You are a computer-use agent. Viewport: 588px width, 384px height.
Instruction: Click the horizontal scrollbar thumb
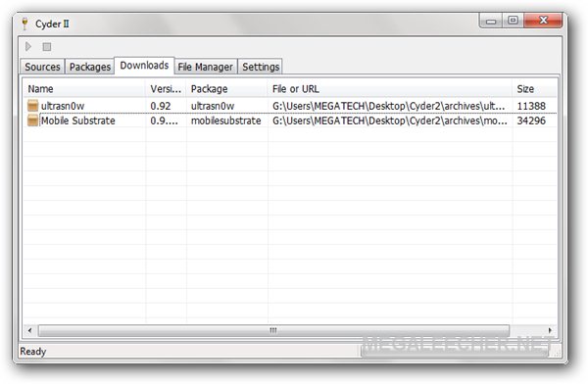273,330
